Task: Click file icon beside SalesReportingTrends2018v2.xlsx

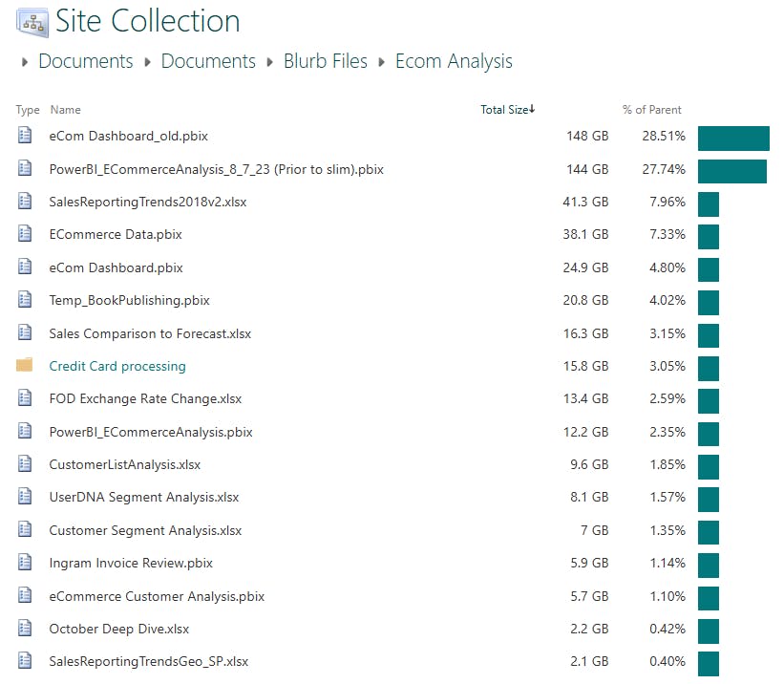Action: [x=25, y=202]
